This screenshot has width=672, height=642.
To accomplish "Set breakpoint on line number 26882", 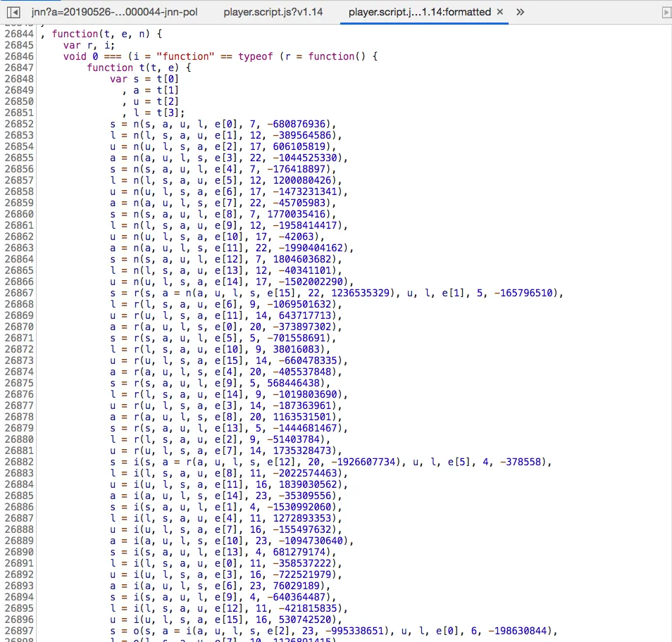I will 19,462.
